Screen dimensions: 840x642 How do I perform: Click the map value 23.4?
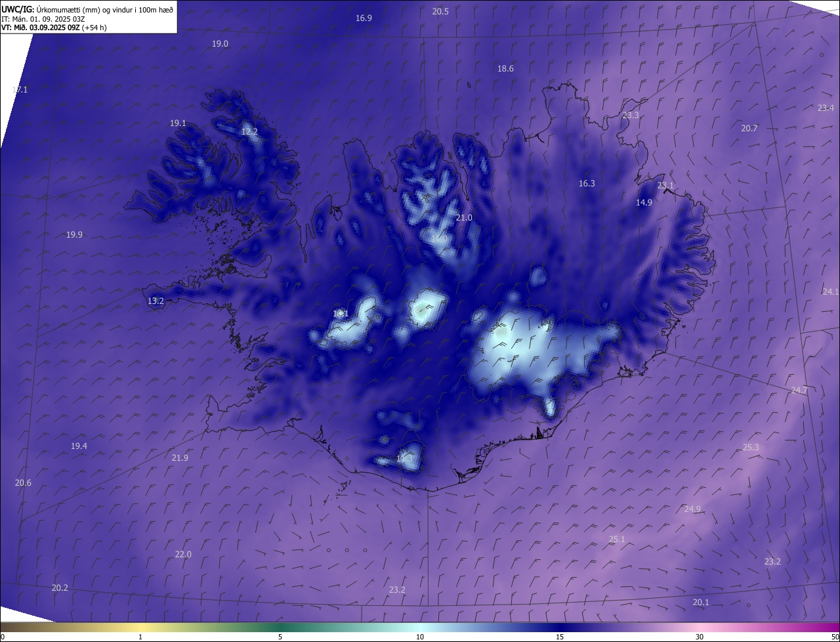(x=826, y=108)
